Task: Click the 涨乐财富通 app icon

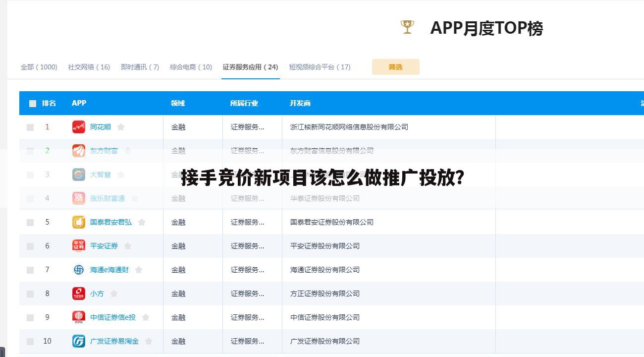Action: pos(78,198)
